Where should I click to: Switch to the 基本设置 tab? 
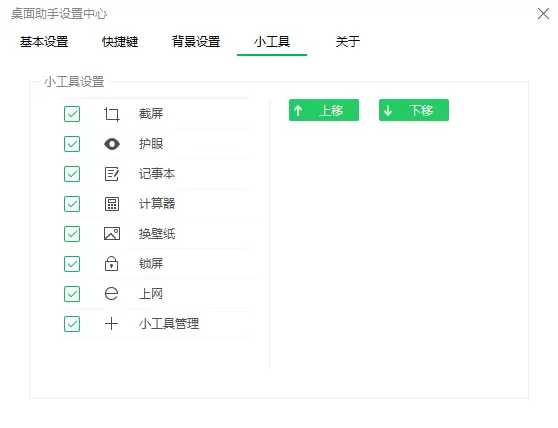pos(44,42)
